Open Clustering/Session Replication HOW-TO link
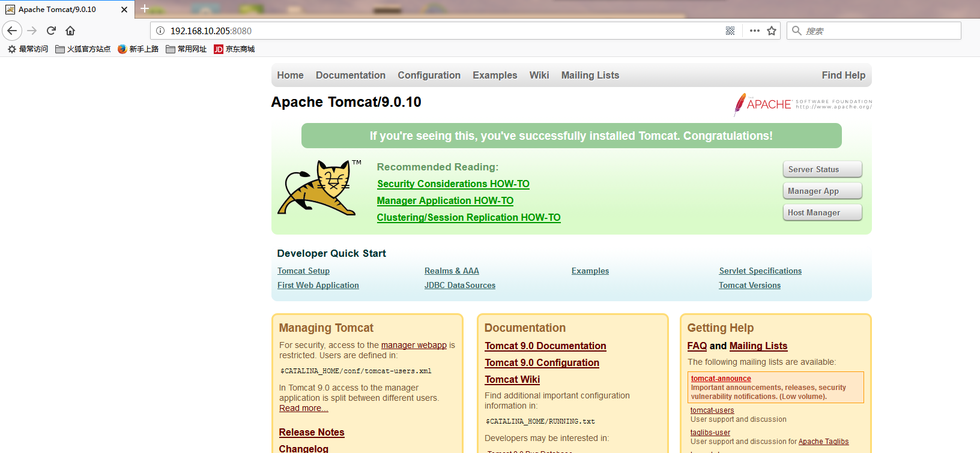 click(469, 218)
